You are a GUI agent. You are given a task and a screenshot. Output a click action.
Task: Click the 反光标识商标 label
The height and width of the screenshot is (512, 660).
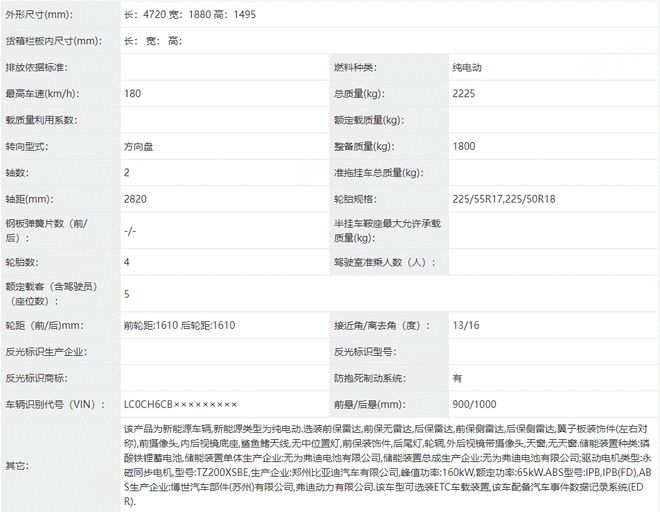pos(36,378)
